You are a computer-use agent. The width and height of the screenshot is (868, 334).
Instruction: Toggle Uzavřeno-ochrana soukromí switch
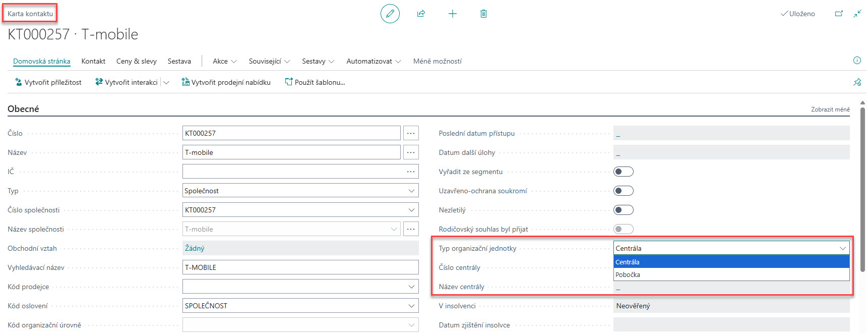624,191
